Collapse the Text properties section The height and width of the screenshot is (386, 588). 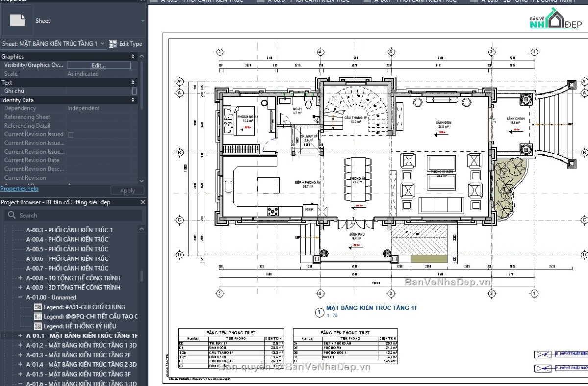133,83
